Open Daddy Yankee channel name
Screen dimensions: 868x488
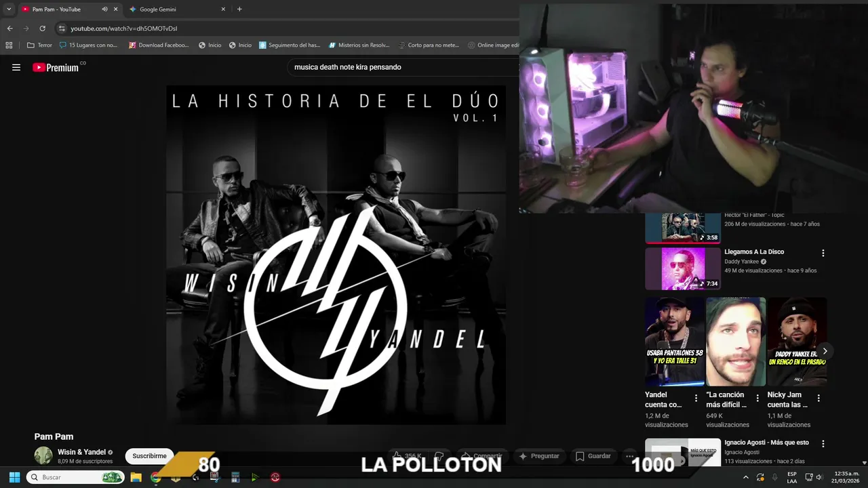click(742, 262)
